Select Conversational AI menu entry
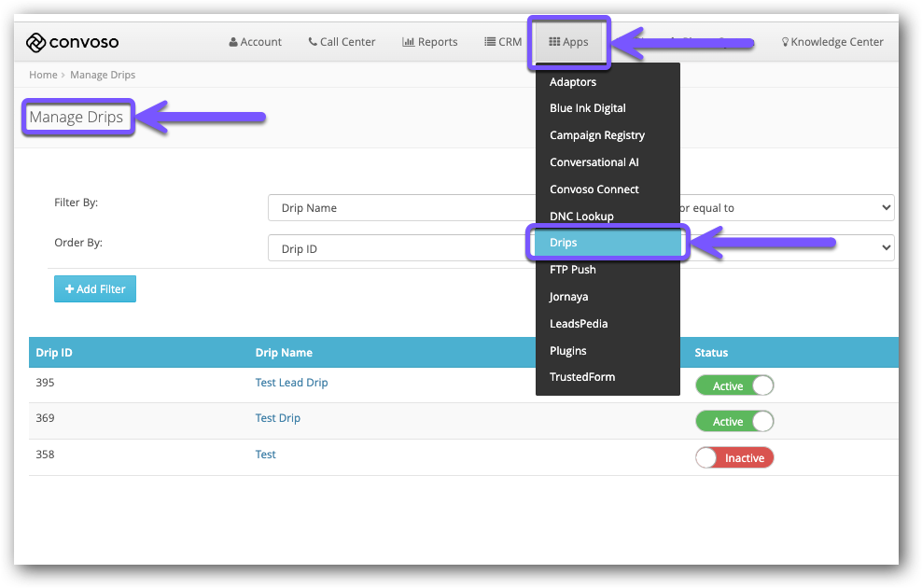The height and width of the screenshot is (588, 922). pos(594,162)
